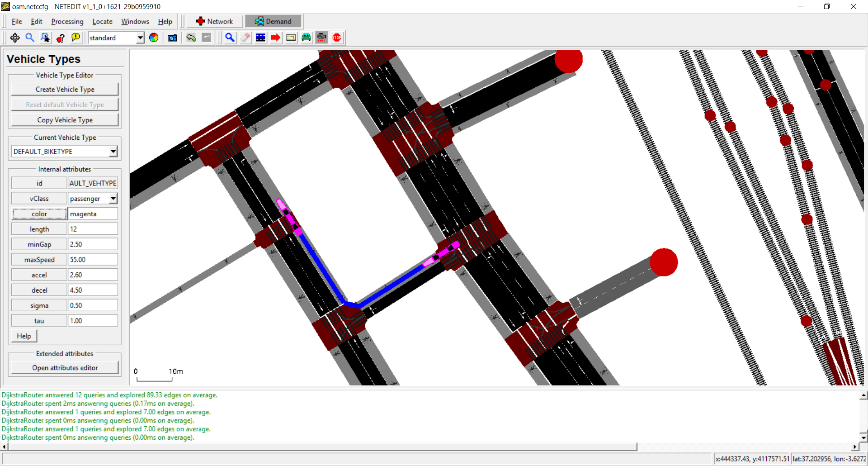Activate Demand supermode

click(273, 21)
